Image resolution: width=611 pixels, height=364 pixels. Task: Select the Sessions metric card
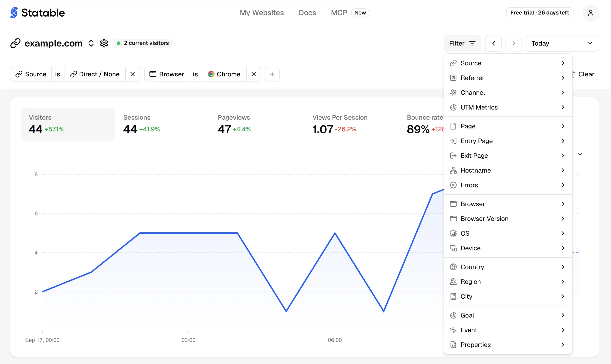pos(163,125)
